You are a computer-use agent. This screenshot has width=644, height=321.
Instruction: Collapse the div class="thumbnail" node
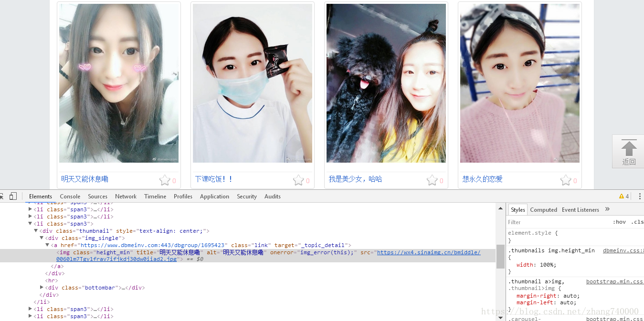pyautogui.click(x=36, y=230)
